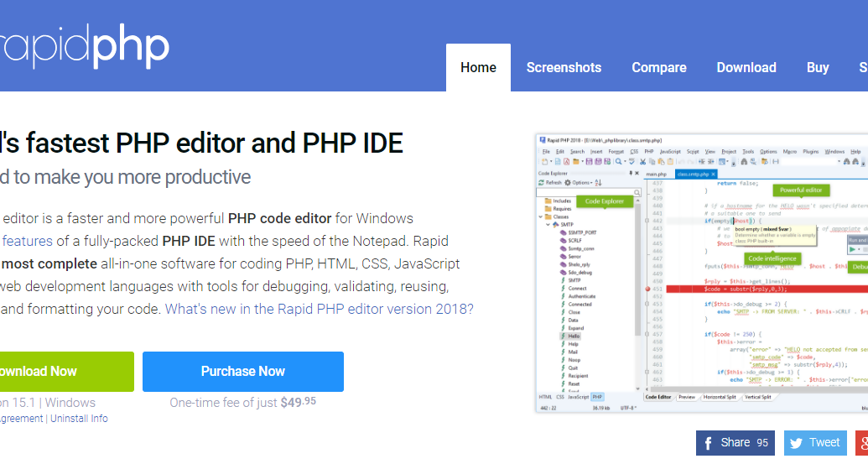Click the Find magnifier icon in screenshot toolbar
This screenshot has width=868, height=464.
618,162
